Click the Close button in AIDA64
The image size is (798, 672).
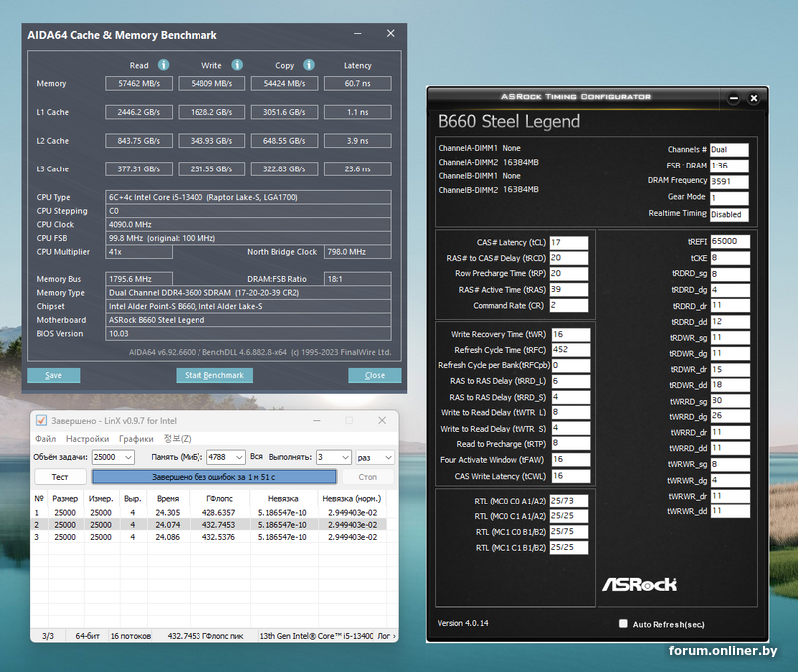point(375,375)
